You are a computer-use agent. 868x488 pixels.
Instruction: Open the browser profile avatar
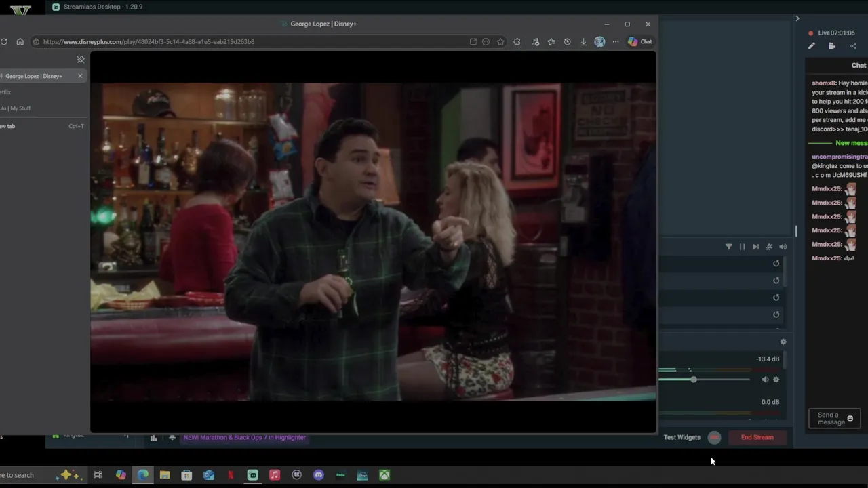point(599,41)
